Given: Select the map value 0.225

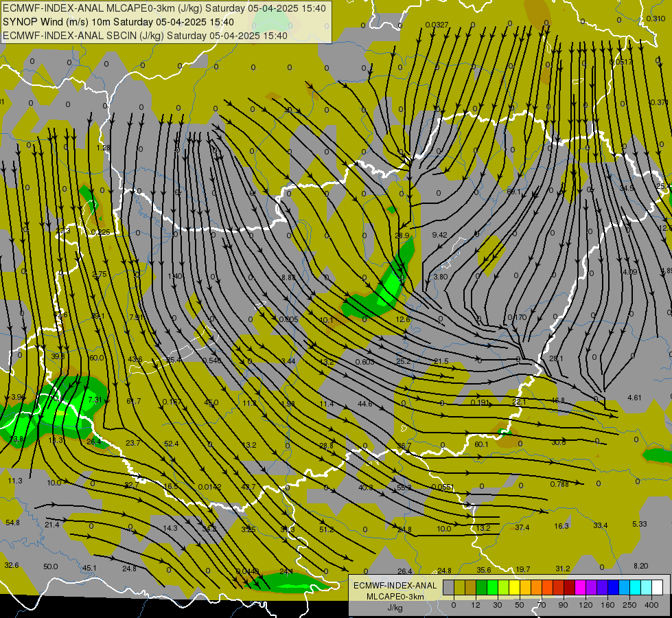Looking at the screenshot, I should pos(101,233).
